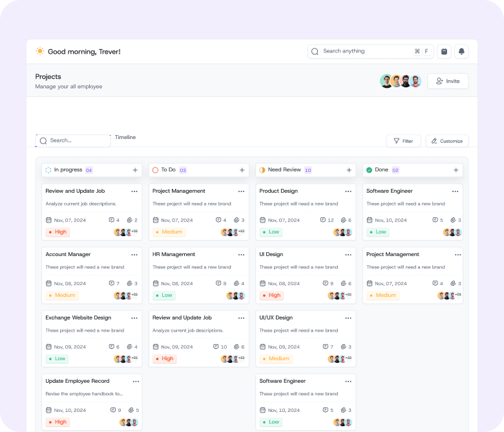Image resolution: width=504 pixels, height=432 pixels.
Task: Click comments icon on Product Design card
Action: (323, 220)
